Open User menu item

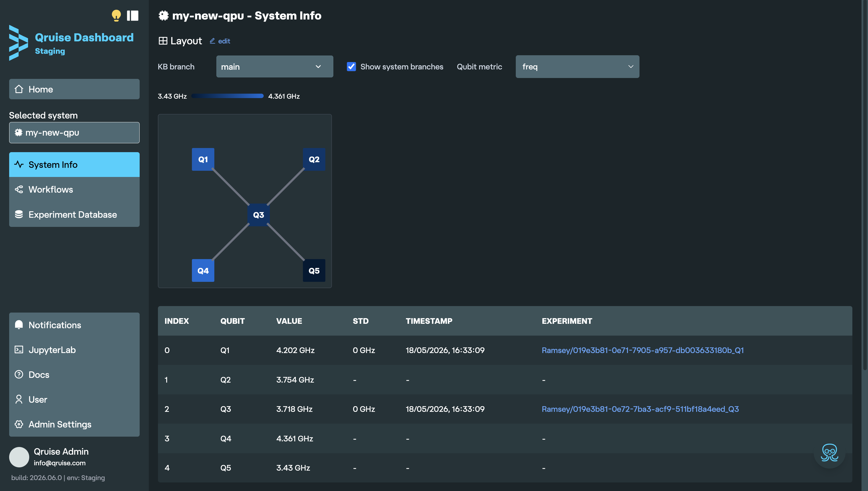[74, 399]
